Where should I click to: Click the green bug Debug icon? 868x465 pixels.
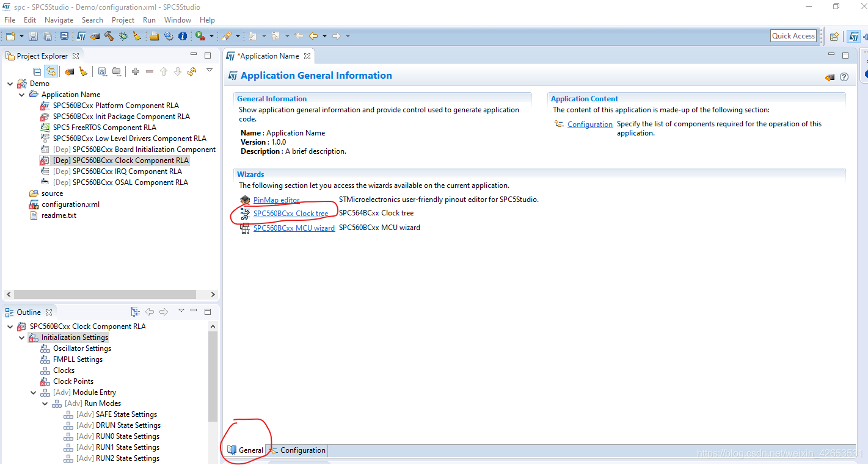point(123,36)
